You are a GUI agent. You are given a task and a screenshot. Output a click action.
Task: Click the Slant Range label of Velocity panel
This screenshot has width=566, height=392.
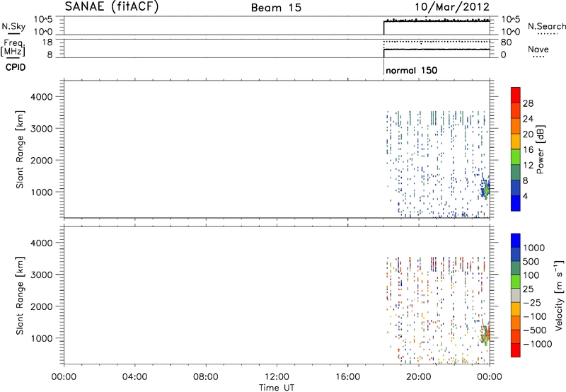click(20, 296)
